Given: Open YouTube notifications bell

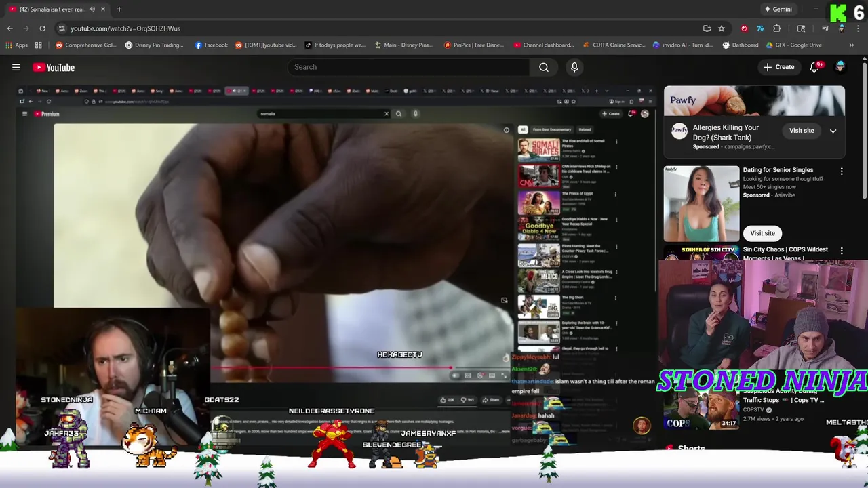Looking at the screenshot, I should 814,67.
